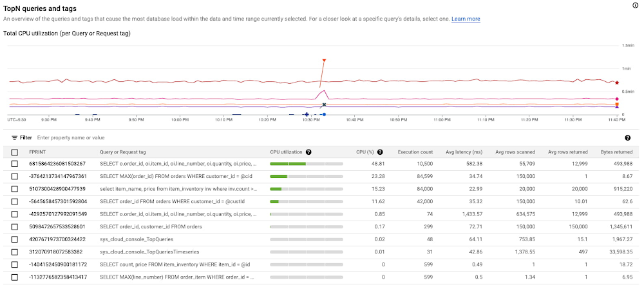Click the CPU utilization bar for 15.23% row
This screenshot has width=644, height=287.
(x=307, y=189)
